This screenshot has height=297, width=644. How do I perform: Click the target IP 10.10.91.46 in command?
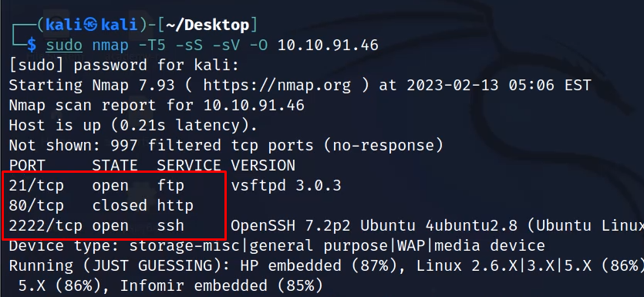pyautogui.click(x=328, y=46)
